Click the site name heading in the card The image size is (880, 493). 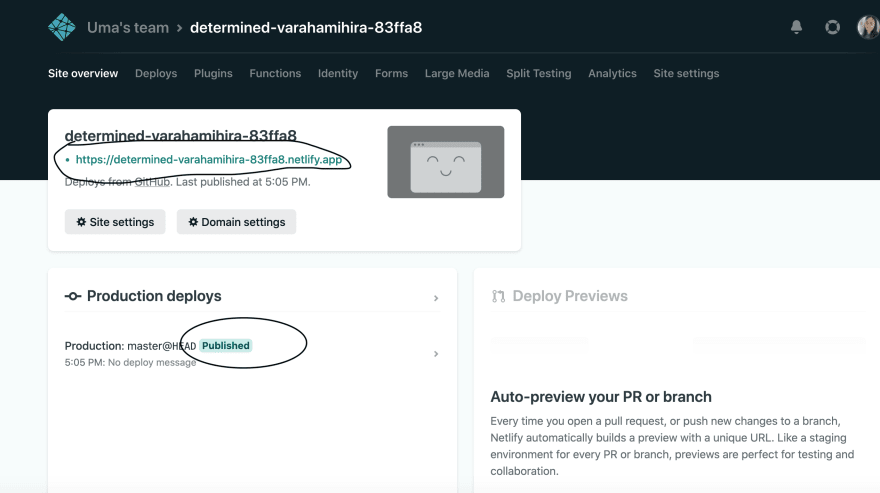tap(181, 135)
